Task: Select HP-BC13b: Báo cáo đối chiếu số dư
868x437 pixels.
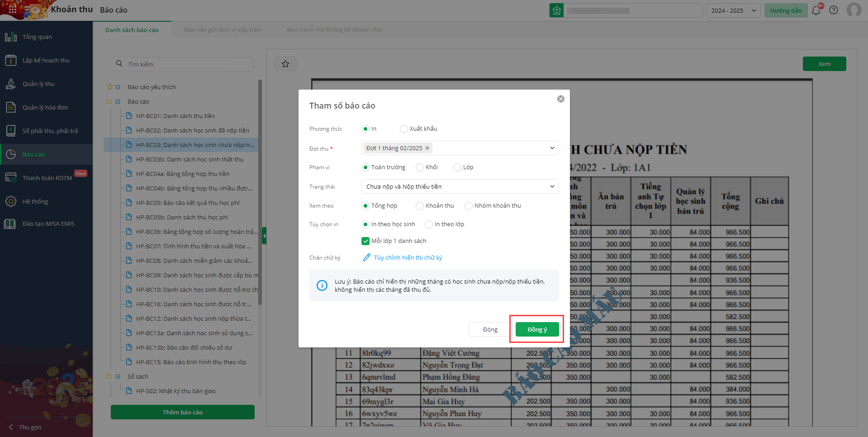Action: (184, 347)
